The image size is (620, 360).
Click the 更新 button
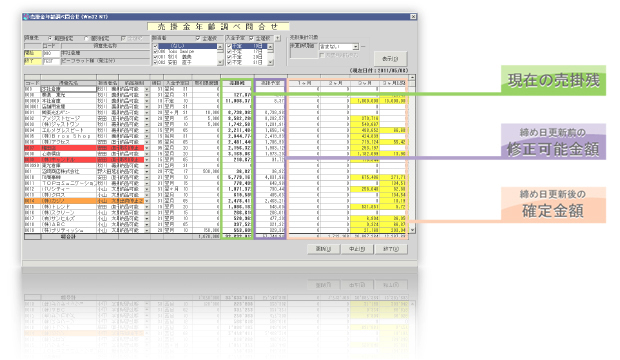[x=323, y=249]
